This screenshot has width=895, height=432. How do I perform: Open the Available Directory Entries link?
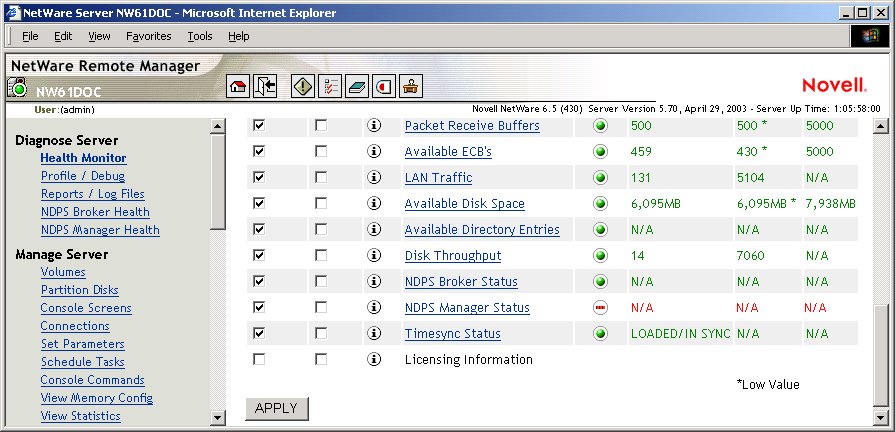482,229
